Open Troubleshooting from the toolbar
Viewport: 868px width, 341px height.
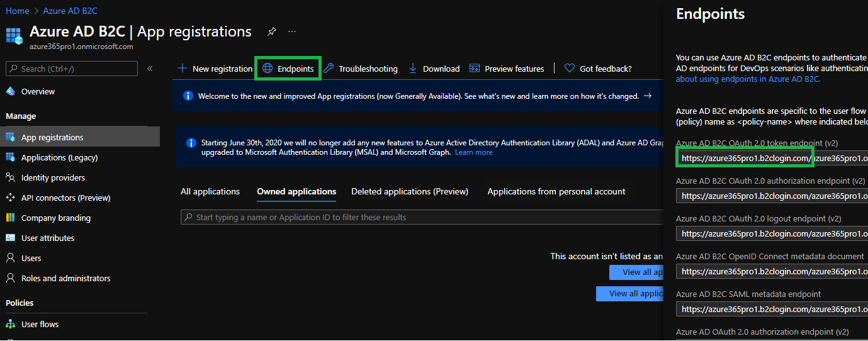tap(368, 69)
